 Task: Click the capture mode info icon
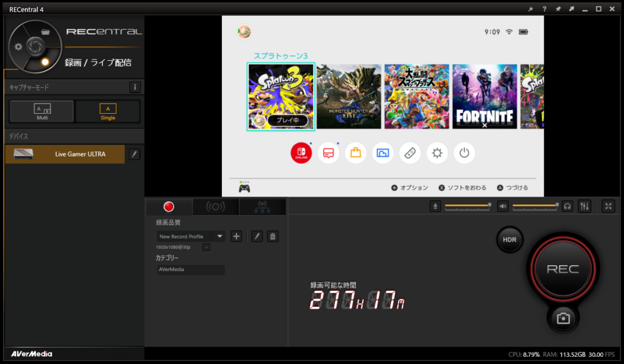point(135,87)
